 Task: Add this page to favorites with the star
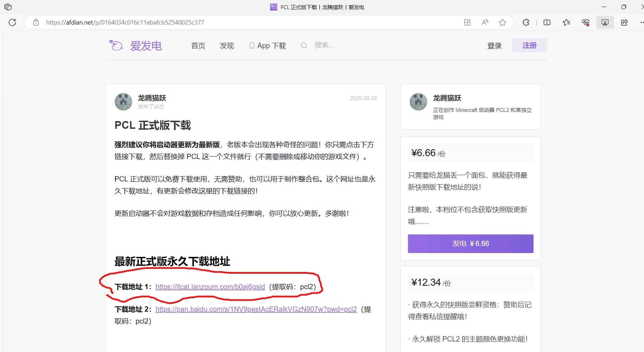point(502,22)
